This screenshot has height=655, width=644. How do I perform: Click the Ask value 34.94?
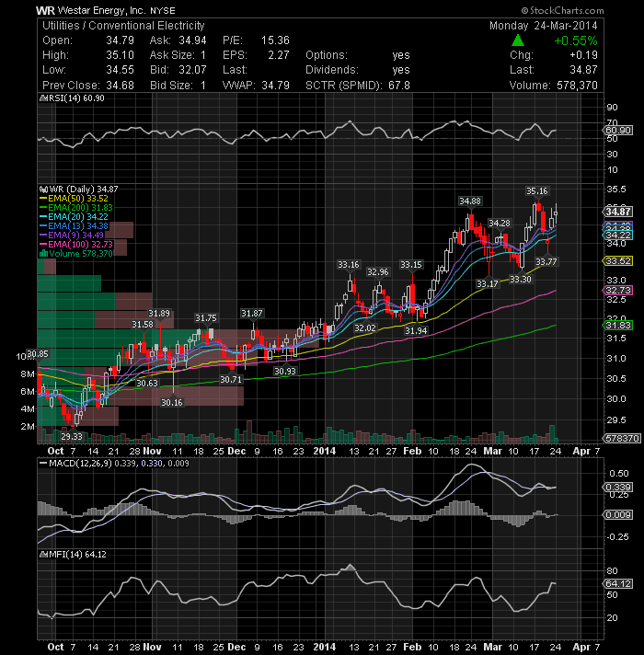pyautogui.click(x=192, y=40)
